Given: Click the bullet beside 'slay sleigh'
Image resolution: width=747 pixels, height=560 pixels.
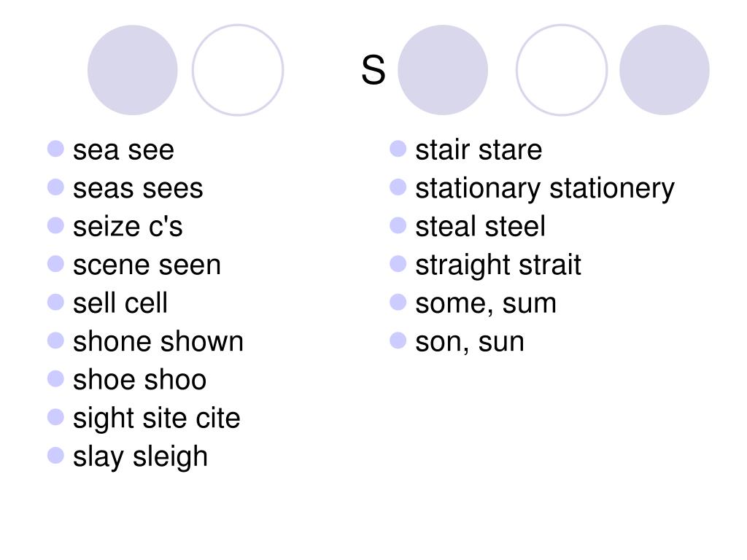Looking at the screenshot, I should click(55, 455).
